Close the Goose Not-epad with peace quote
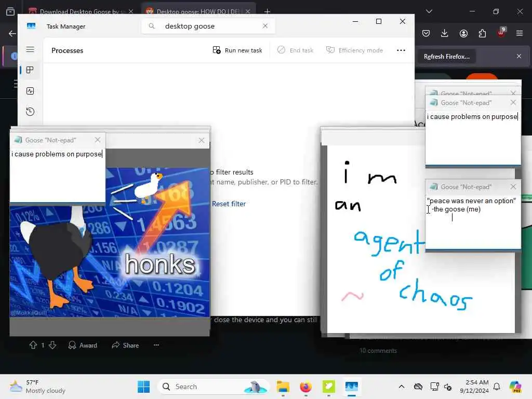 click(513, 187)
